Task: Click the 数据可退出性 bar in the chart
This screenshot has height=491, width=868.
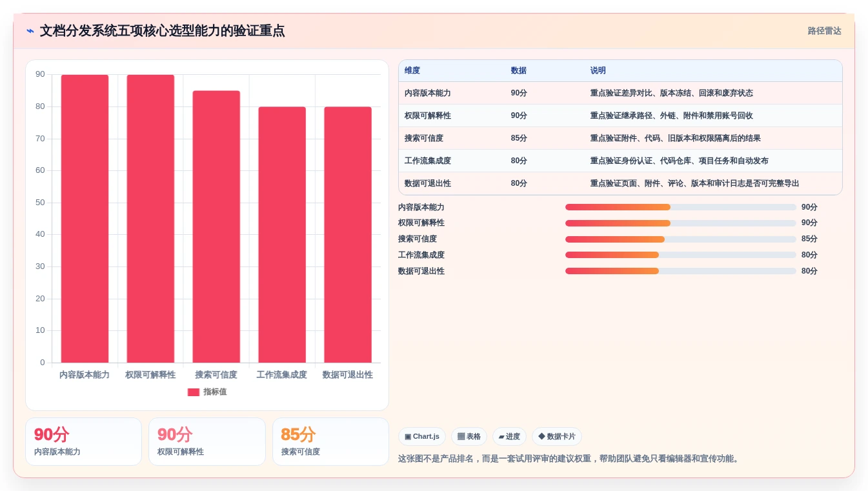Action: click(x=348, y=235)
